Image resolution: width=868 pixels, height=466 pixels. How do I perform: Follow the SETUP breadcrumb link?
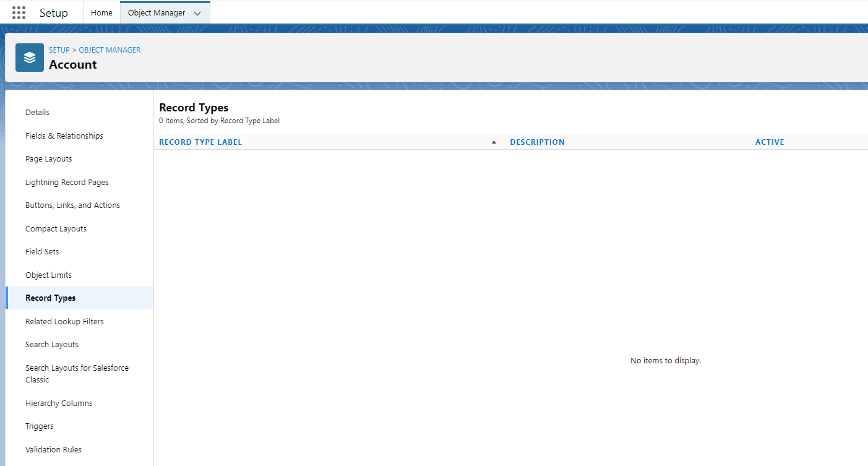tap(59, 50)
